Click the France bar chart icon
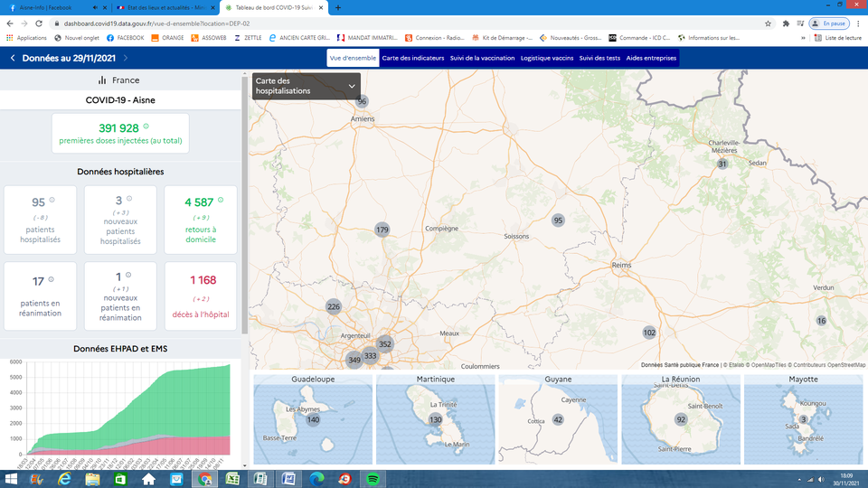868x488 pixels. [102, 80]
